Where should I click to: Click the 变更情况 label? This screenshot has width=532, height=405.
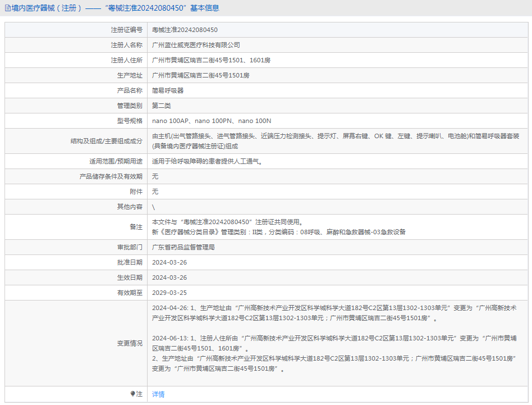click(x=130, y=344)
